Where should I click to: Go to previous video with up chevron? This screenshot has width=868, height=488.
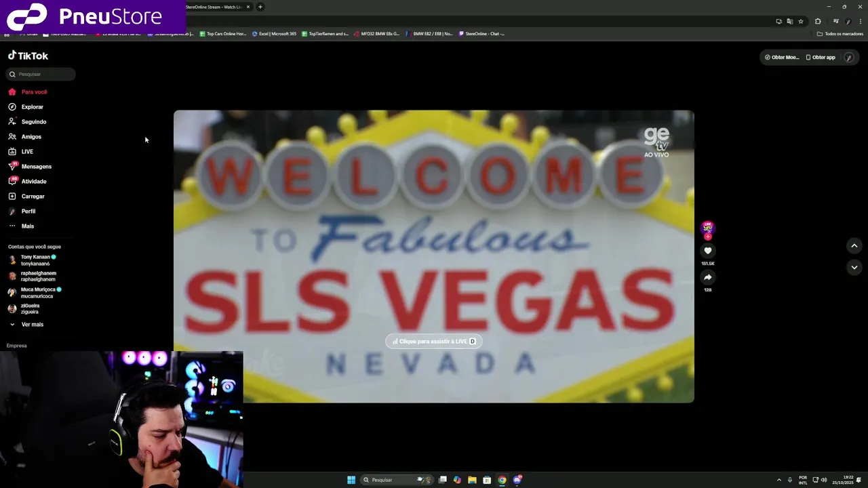point(854,246)
